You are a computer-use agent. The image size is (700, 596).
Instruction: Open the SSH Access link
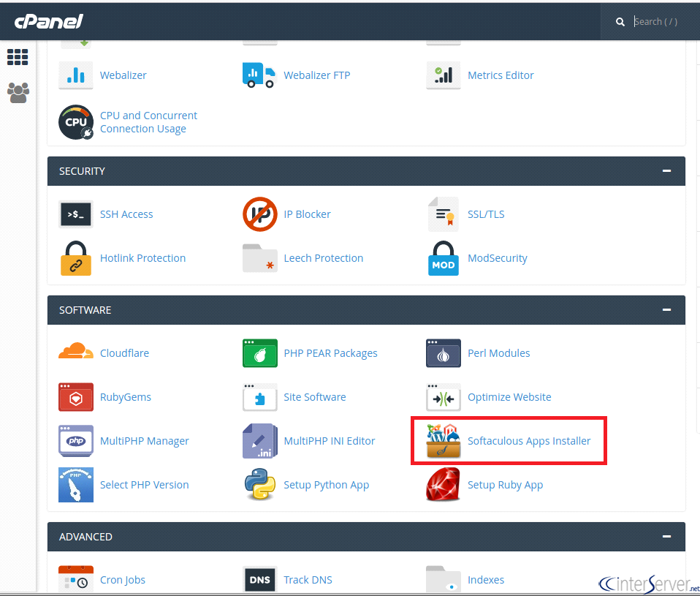[x=126, y=214]
